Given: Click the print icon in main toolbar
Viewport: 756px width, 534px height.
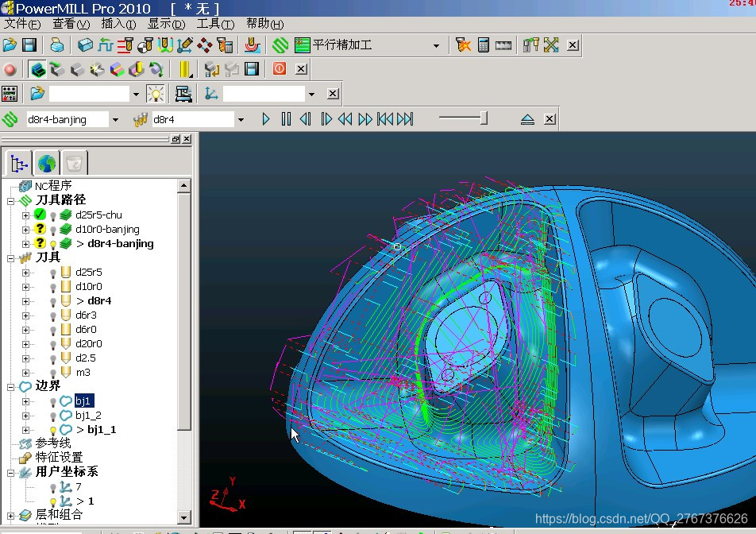Looking at the screenshot, I should tap(57, 45).
